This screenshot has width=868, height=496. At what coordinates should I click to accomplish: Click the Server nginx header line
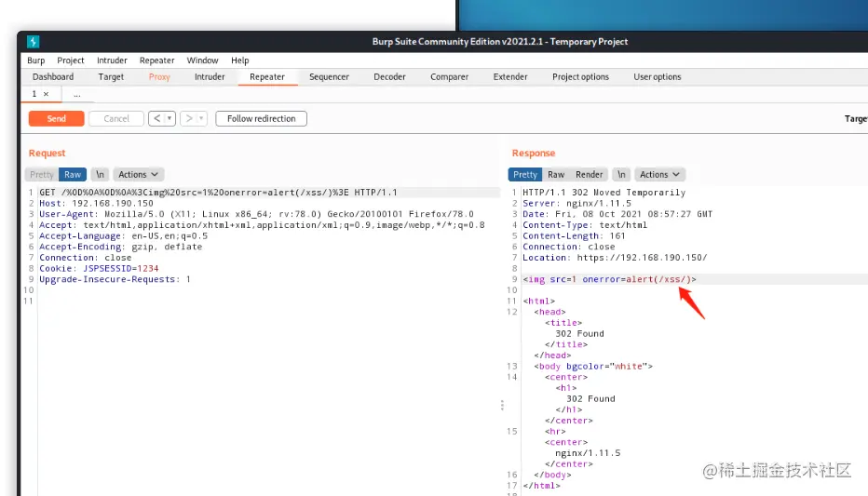click(x=576, y=204)
